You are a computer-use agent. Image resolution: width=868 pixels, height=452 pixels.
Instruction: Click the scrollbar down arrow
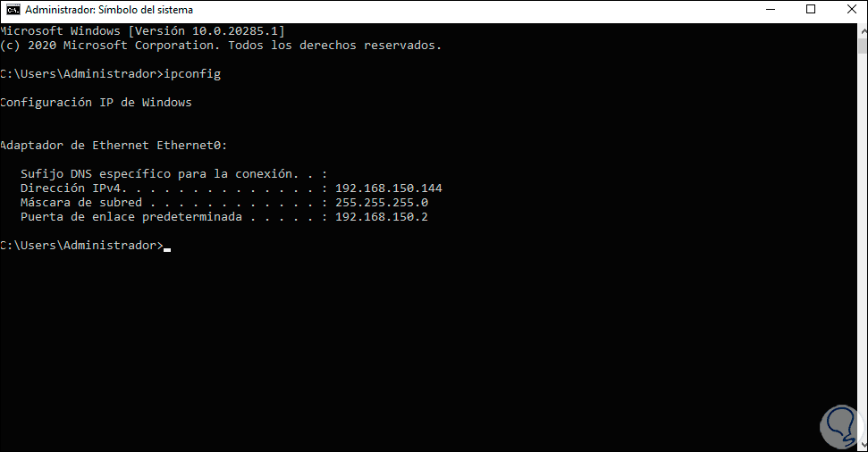[863, 446]
